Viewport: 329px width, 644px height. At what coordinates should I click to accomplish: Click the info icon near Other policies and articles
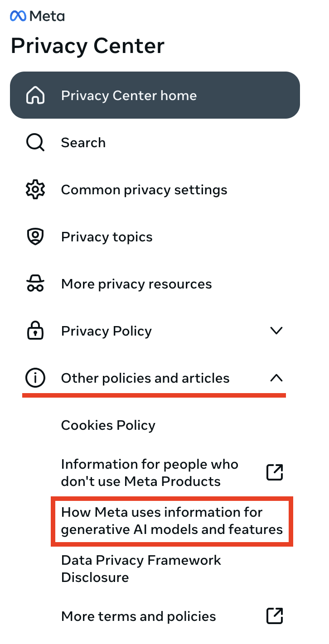point(35,378)
